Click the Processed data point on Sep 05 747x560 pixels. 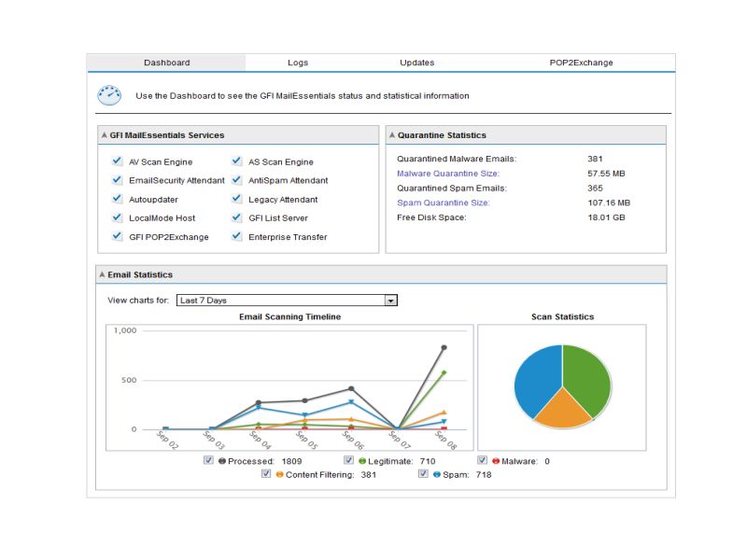pyautogui.click(x=305, y=400)
